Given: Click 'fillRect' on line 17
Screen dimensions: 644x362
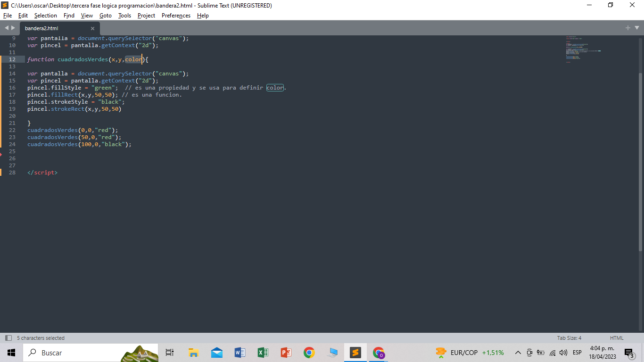Looking at the screenshot, I should coord(65,95).
